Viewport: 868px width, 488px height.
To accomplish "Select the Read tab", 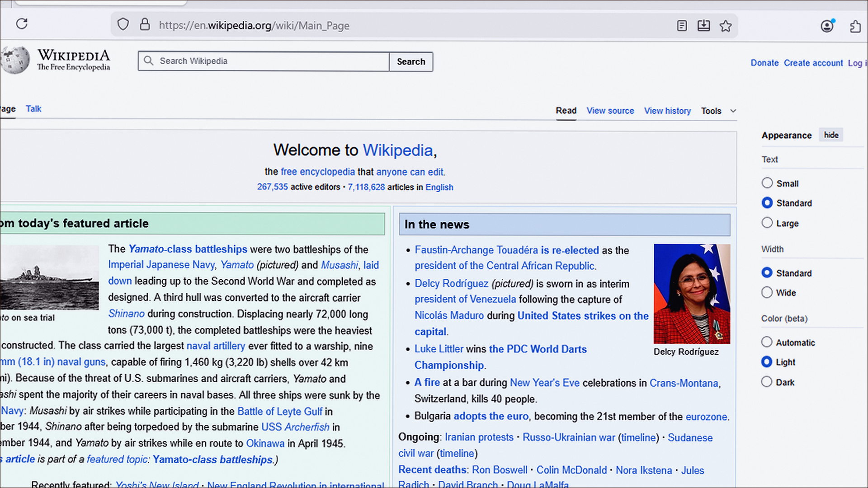I will [x=566, y=111].
